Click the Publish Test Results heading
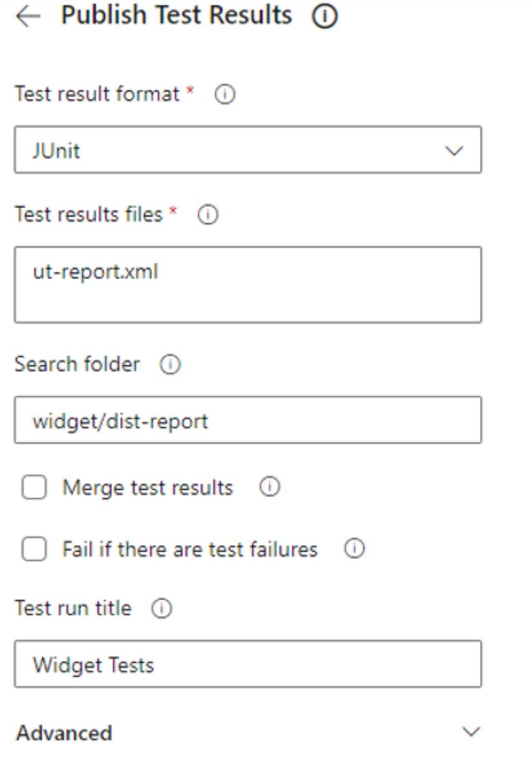The width and height of the screenshot is (532, 770). click(176, 15)
